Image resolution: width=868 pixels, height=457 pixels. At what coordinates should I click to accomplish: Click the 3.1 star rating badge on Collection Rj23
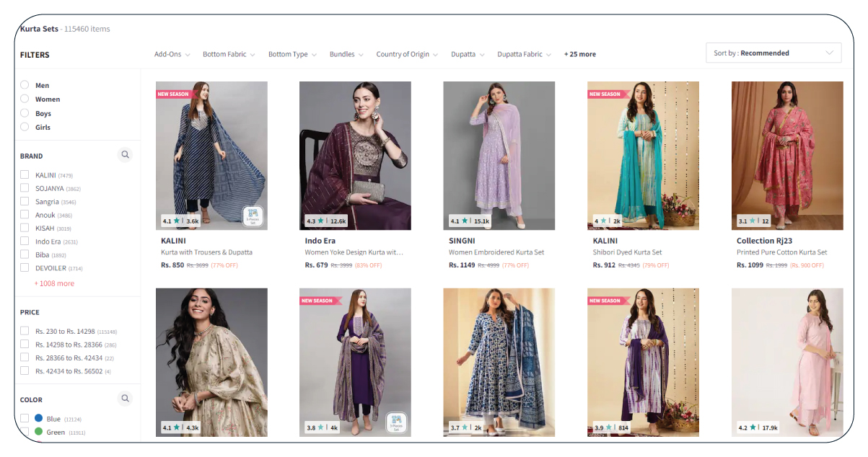(754, 221)
